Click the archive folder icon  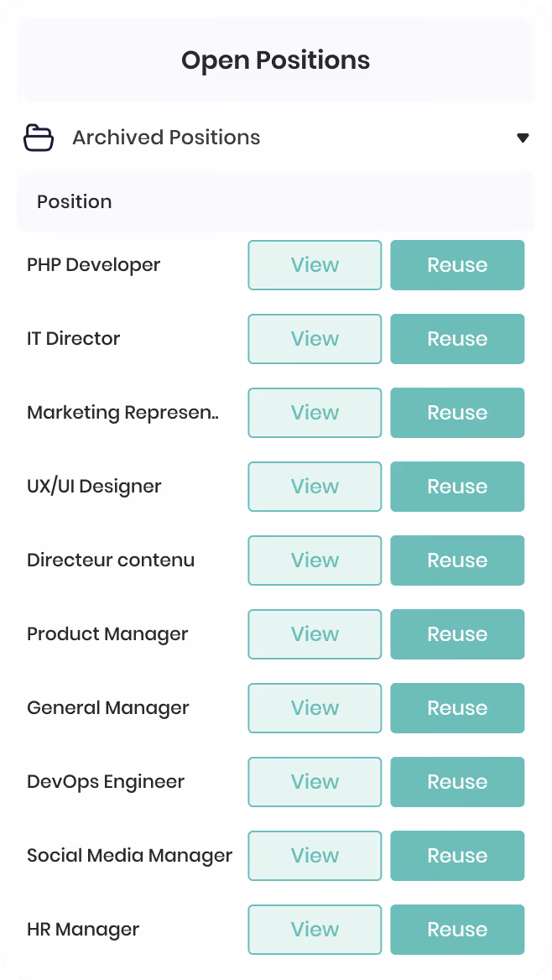[x=38, y=138]
